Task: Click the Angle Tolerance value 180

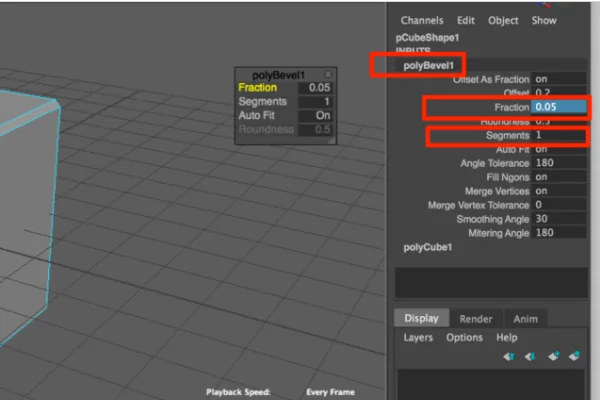Action: [x=558, y=163]
